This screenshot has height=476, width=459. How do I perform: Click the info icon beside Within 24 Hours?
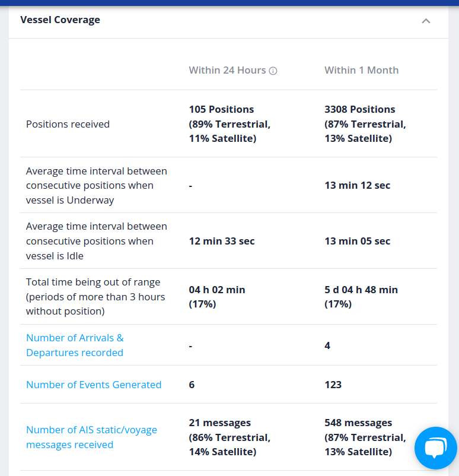tap(273, 71)
